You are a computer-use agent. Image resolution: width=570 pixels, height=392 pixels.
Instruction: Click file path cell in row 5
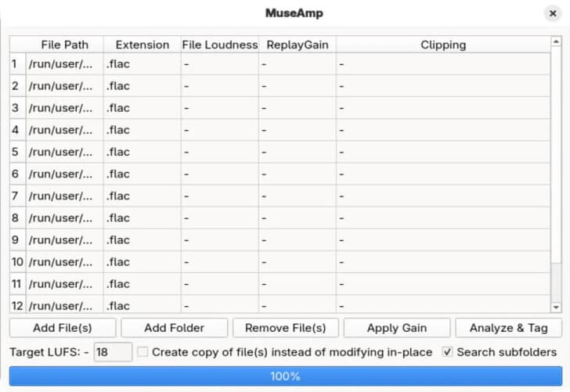(x=65, y=152)
